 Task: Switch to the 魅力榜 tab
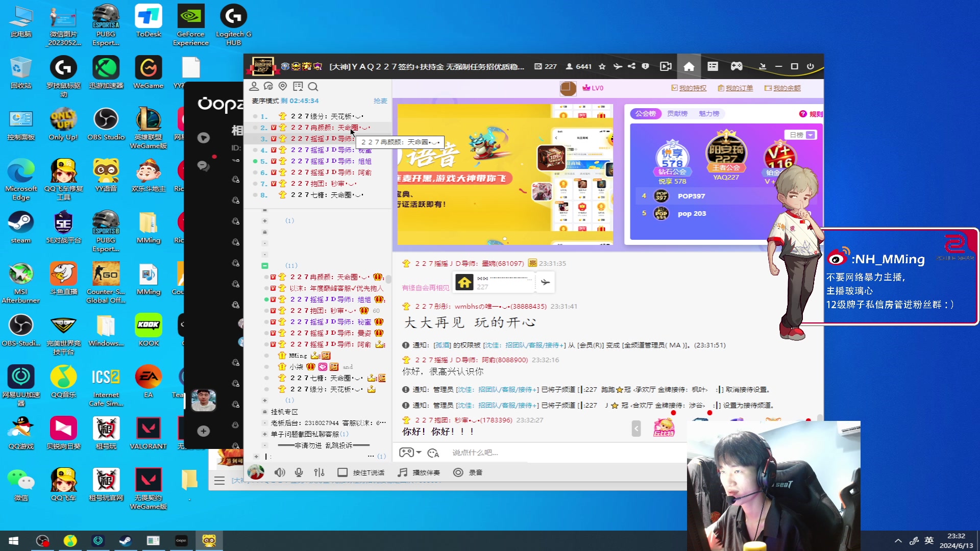pyautogui.click(x=708, y=114)
